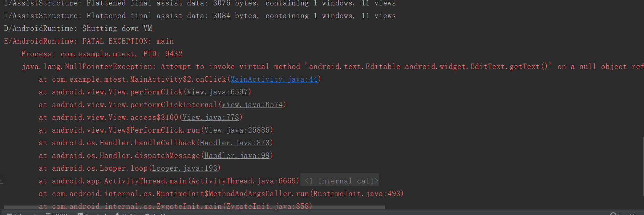Click 'MainActivity$2.onClick' in the stack trace

pyautogui.click(x=178, y=79)
